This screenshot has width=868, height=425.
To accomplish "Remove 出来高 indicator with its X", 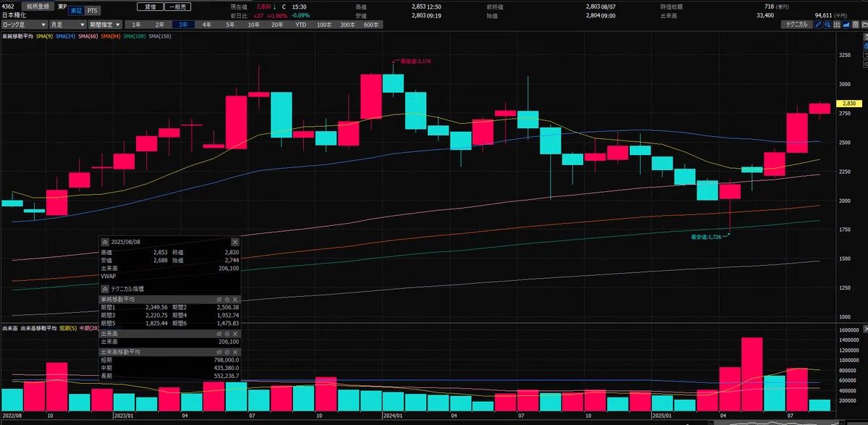I will pos(235,334).
